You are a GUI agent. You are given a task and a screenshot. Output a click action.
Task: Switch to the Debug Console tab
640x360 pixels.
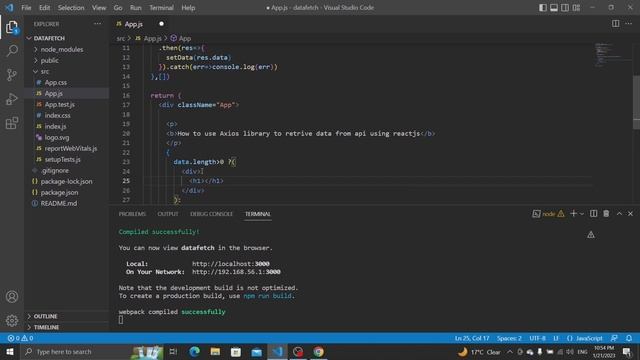point(211,214)
